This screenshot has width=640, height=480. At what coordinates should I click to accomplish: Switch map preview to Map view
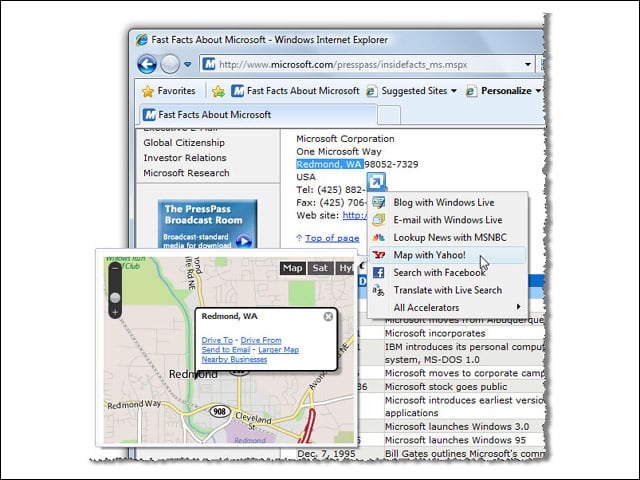pyautogui.click(x=293, y=268)
